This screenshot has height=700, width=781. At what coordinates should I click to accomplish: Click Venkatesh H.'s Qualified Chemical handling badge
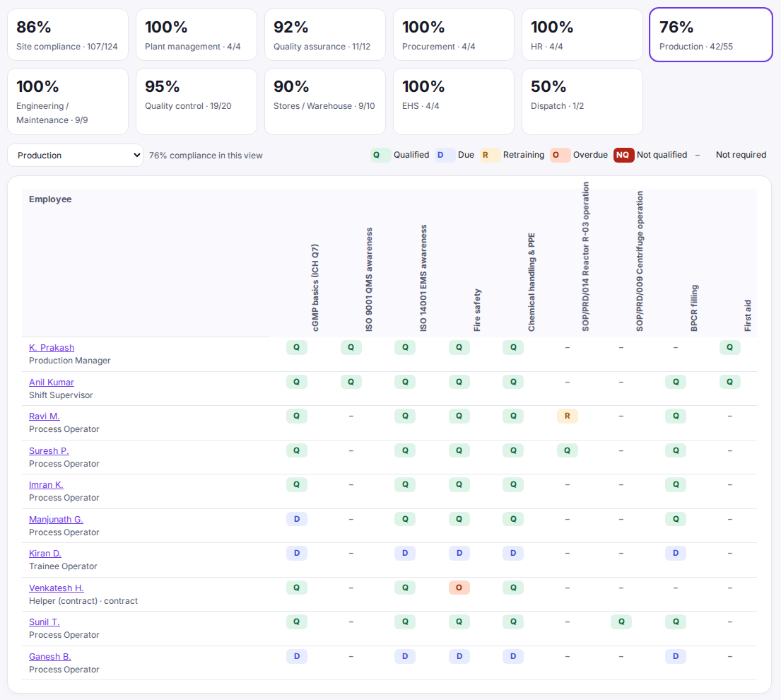click(513, 588)
